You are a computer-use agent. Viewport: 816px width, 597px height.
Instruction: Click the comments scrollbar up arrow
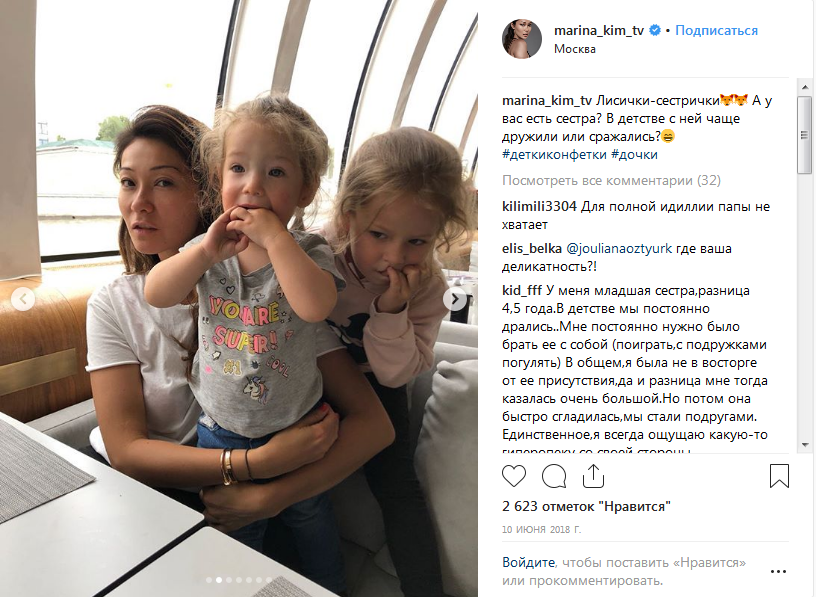(x=805, y=87)
